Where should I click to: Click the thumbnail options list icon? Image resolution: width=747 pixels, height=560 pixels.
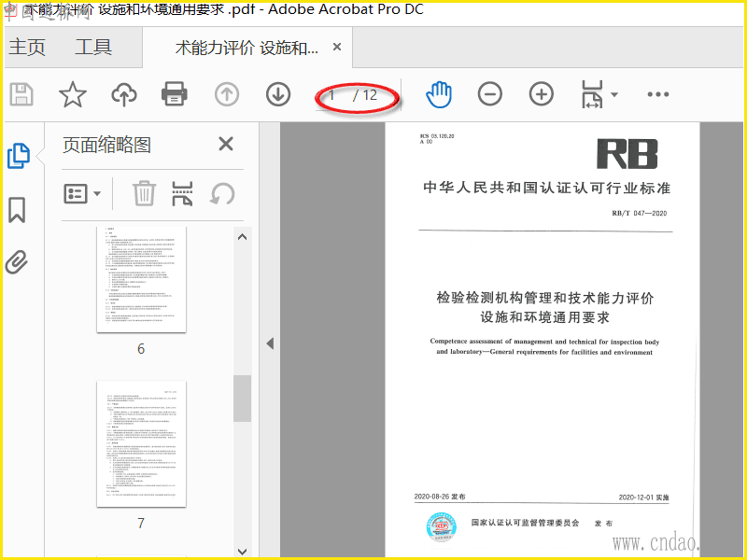76,194
